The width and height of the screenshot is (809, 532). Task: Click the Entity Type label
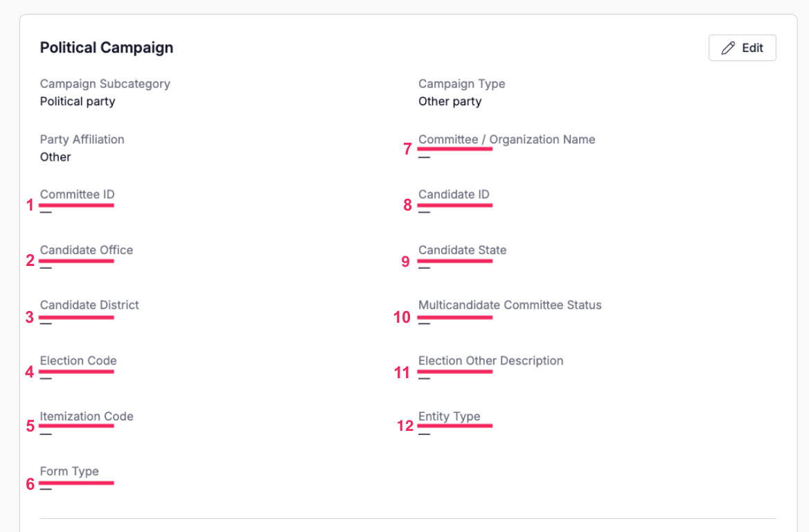point(450,416)
